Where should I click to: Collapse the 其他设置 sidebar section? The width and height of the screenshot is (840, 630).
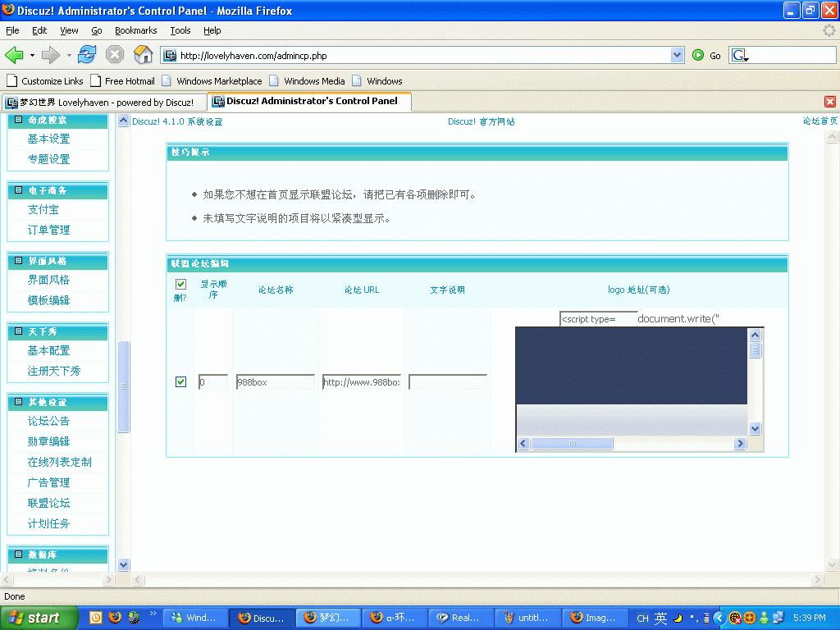[x=18, y=402]
